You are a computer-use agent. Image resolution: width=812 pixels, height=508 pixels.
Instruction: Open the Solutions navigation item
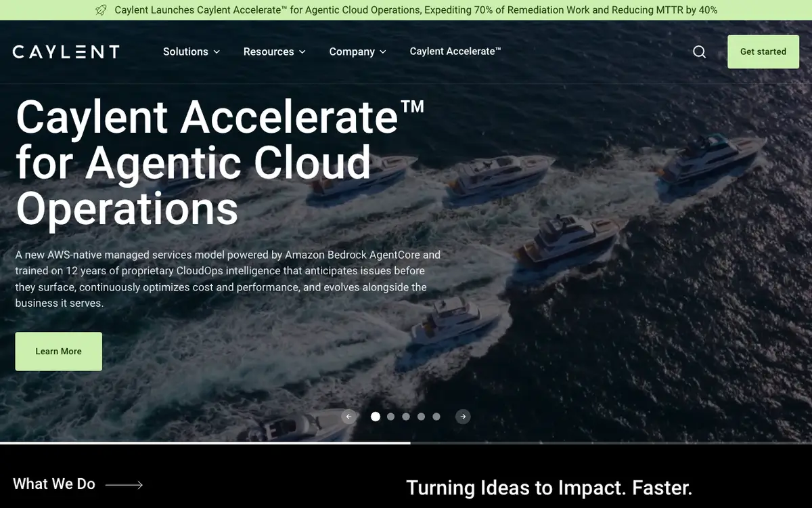tap(191, 51)
